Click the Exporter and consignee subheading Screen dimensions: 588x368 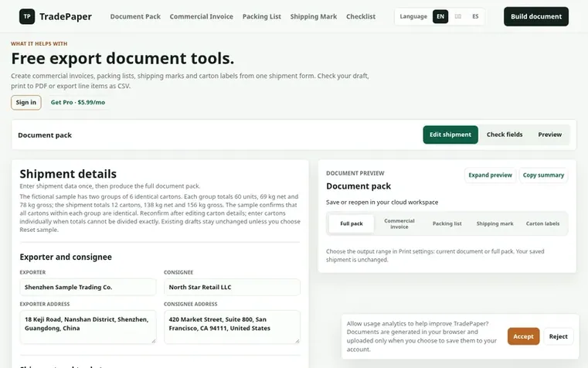[x=66, y=257]
